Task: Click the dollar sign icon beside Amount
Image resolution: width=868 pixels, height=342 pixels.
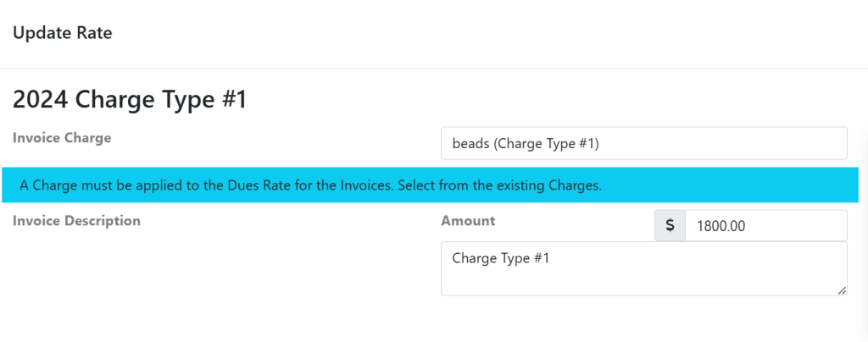Action: [670, 226]
